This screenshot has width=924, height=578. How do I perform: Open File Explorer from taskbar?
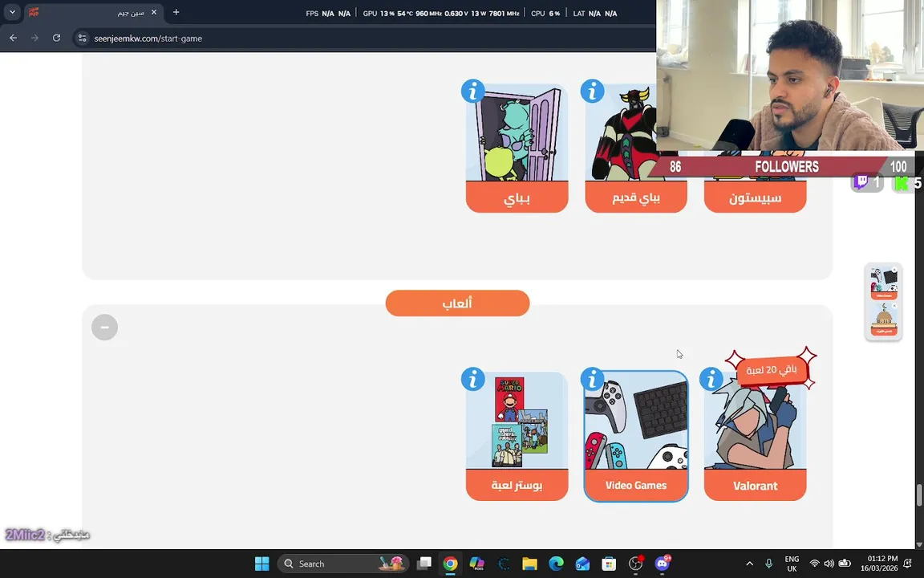pyautogui.click(x=529, y=564)
